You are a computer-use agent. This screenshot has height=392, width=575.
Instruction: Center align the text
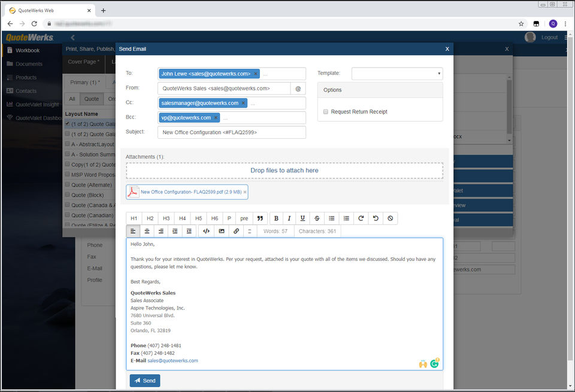(x=147, y=231)
